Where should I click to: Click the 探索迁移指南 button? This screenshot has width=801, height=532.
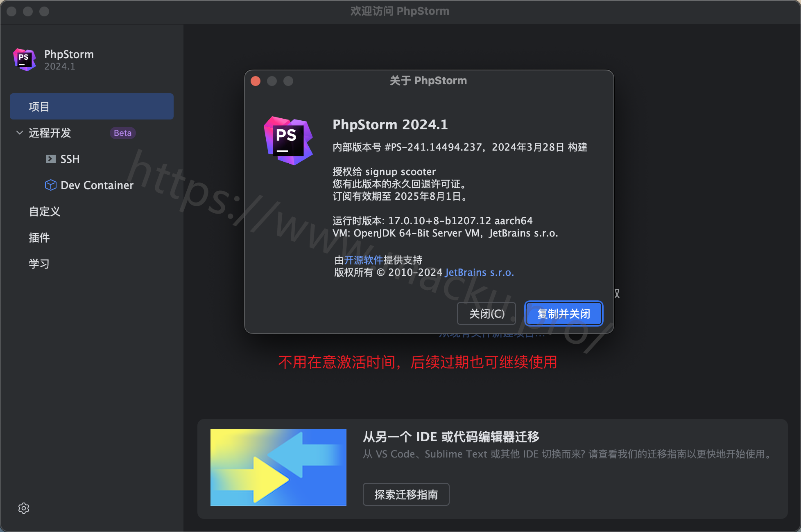[x=406, y=494]
